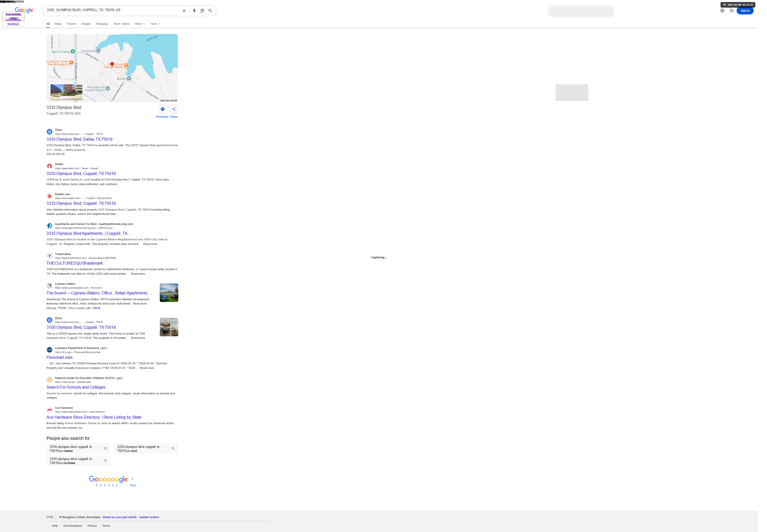Screen dimensions: 767x532
Task: Click the voice search microphone icon
Action: coord(194,11)
